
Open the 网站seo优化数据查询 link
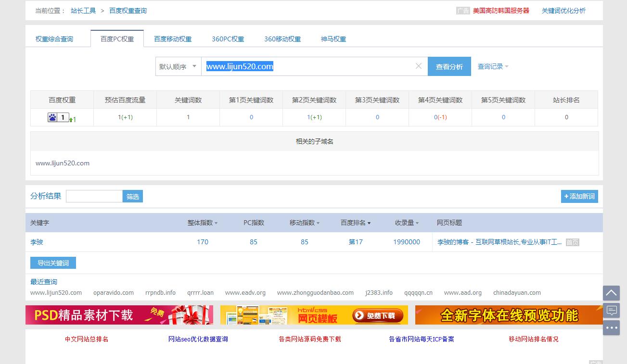198,339
